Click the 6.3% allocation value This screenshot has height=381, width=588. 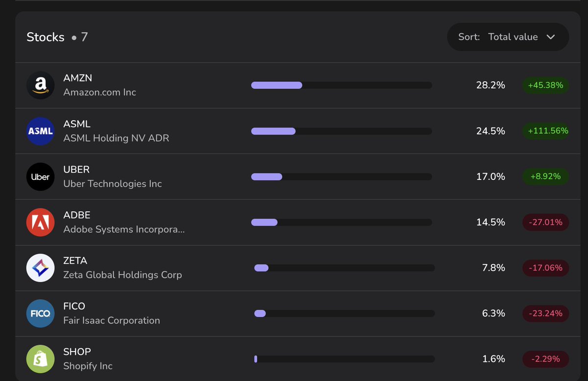click(493, 313)
